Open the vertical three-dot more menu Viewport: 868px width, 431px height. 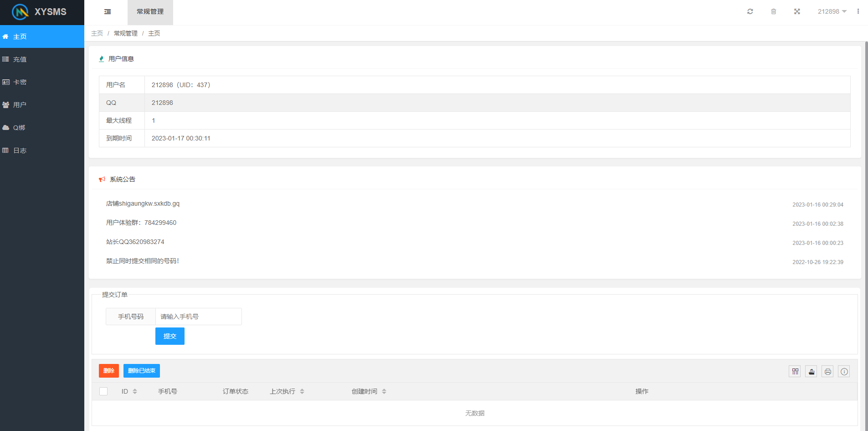[x=858, y=12]
